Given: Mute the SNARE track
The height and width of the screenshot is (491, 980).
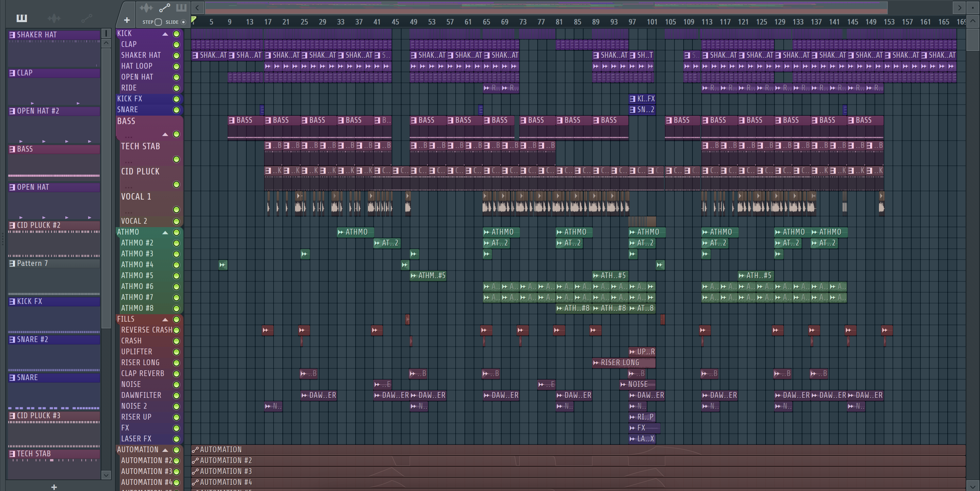Looking at the screenshot, I should coord(176,110).
